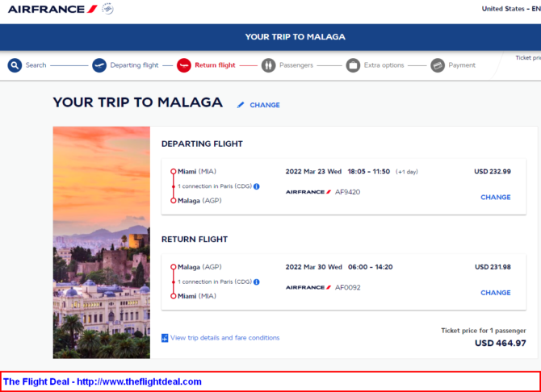Click Air France logo beside AF0092
The width and height of the screenshot is (541, 392).
308,287
